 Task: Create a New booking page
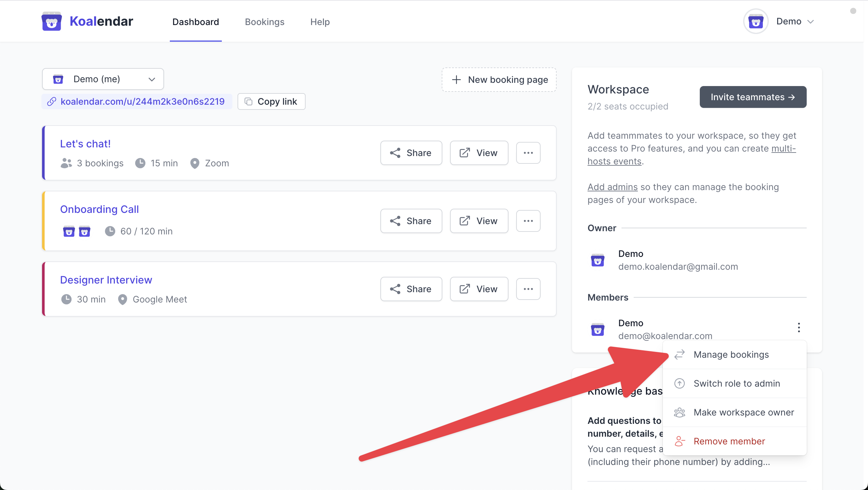(x=499, y=80)
